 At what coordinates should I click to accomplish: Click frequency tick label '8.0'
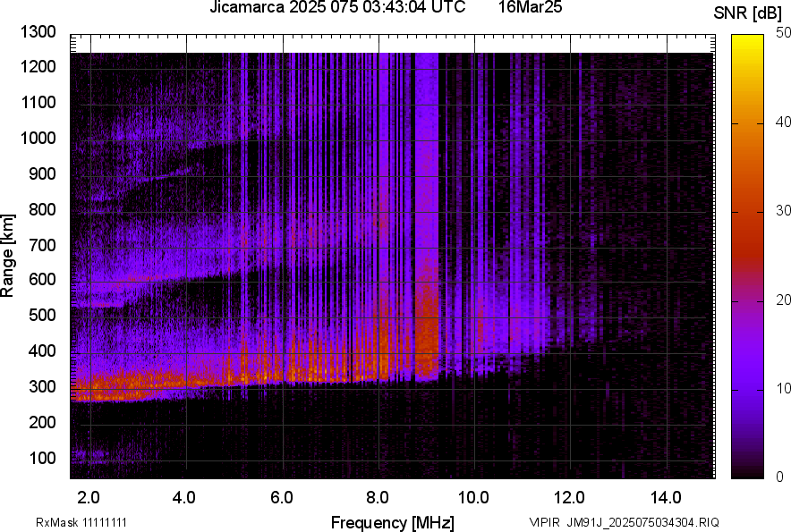(x=378, y=498)
